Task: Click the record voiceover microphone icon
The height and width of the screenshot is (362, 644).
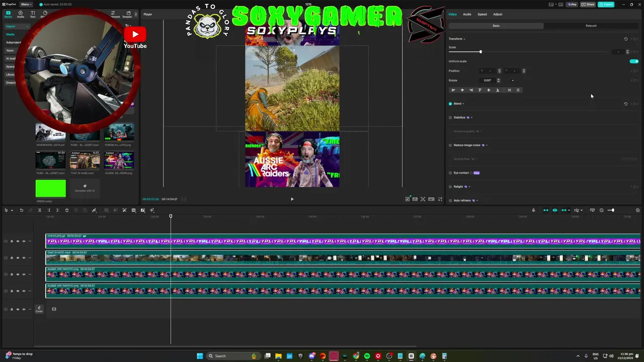Action: click(x=534, y=210)
